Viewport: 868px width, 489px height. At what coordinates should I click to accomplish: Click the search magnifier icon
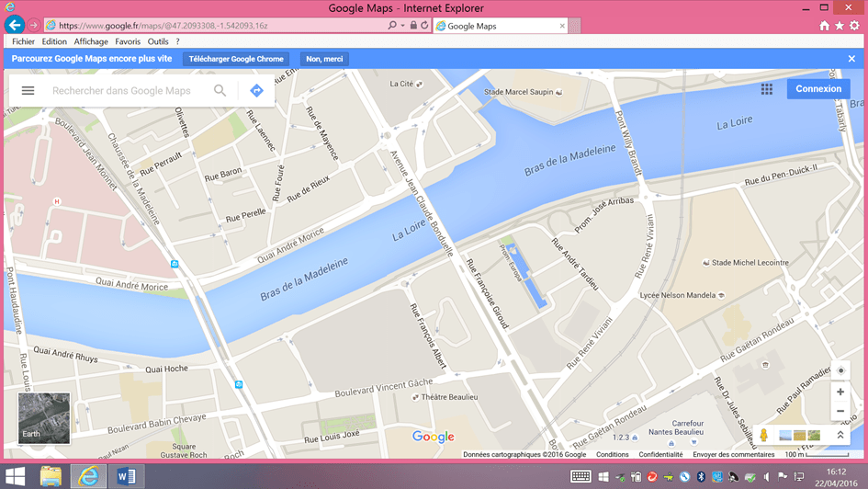(220, 91)
